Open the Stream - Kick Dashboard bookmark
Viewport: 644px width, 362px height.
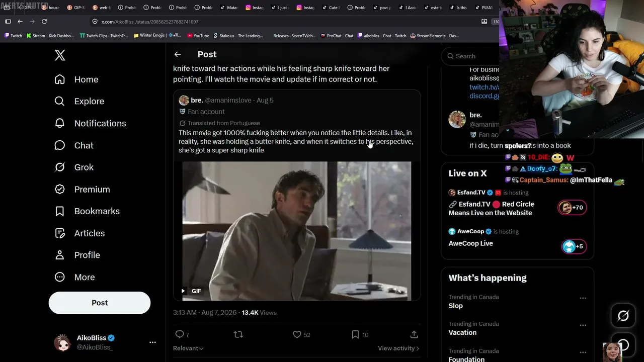point(50,36)
